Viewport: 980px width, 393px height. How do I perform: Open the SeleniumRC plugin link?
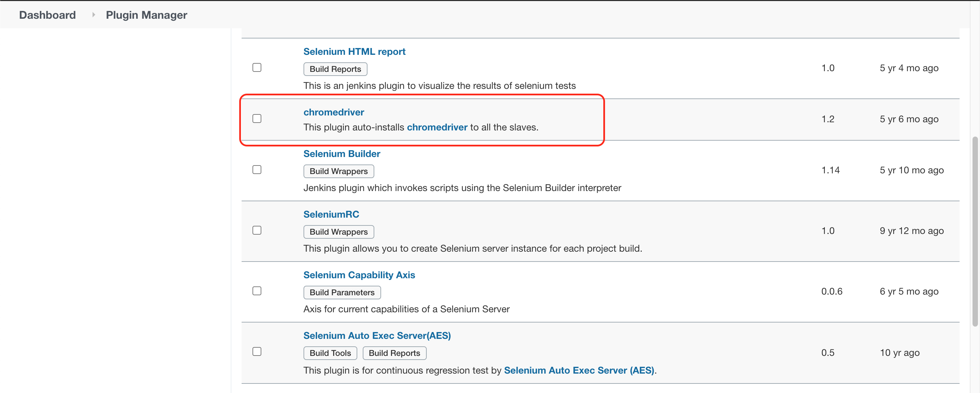click(x=331, y=214)
